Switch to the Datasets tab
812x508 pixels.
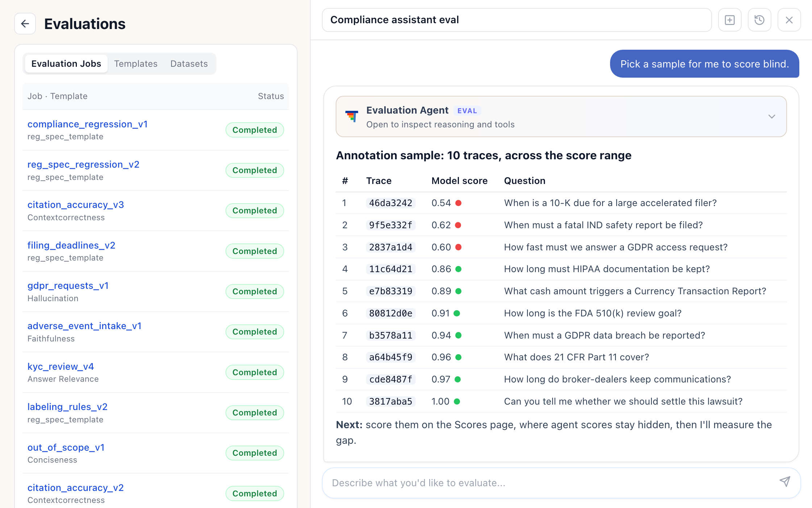click(x=189, y=64)
